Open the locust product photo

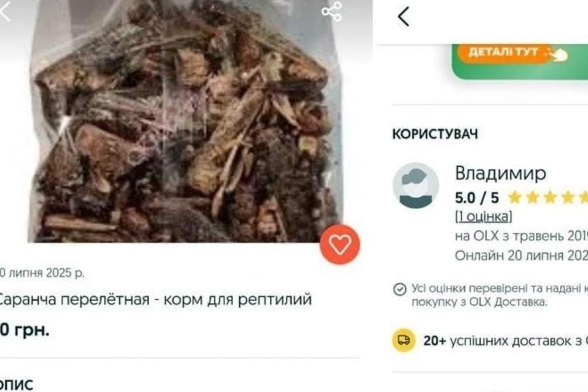(x=186, y=121)
